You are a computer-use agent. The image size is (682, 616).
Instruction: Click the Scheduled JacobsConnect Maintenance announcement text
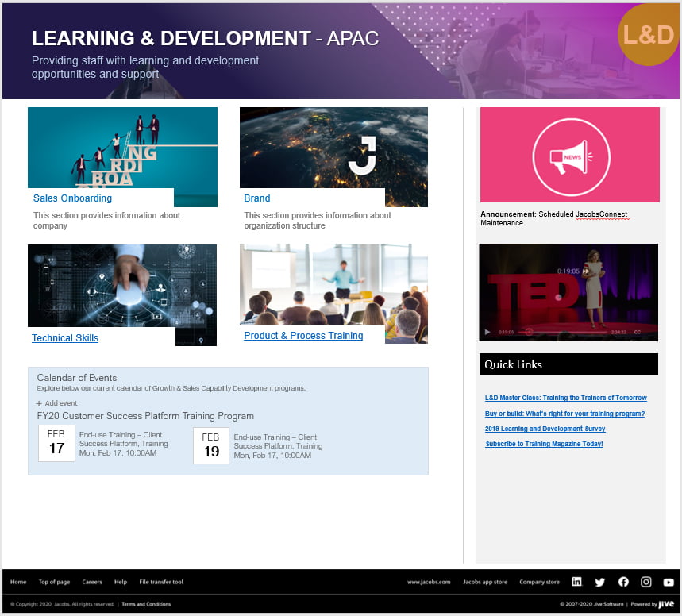coord(553,218)
